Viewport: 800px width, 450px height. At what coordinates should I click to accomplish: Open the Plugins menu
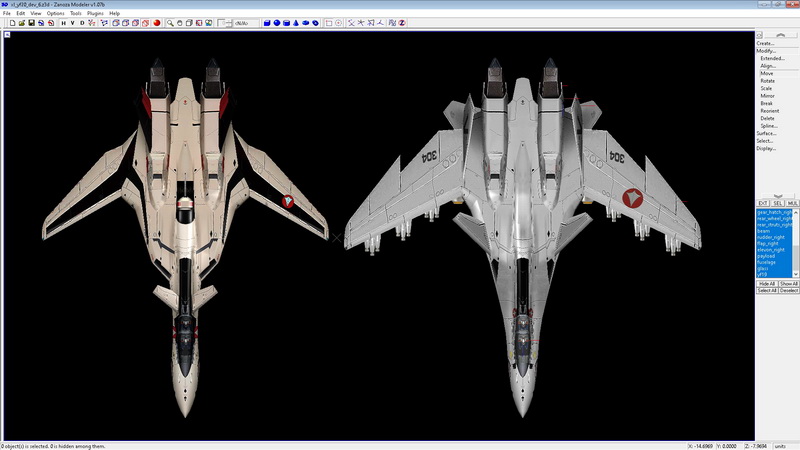coord(93,13)
